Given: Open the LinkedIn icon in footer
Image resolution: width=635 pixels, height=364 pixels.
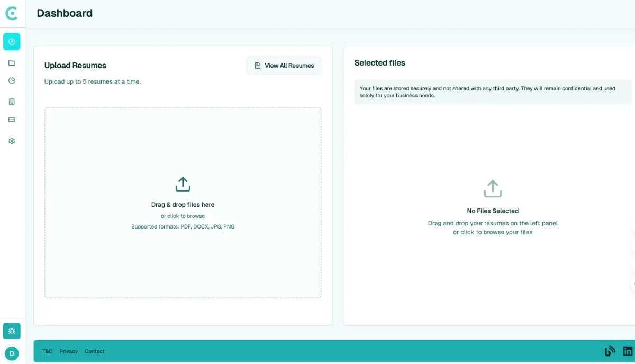Looking at the screenshot, I should [628, 351].
